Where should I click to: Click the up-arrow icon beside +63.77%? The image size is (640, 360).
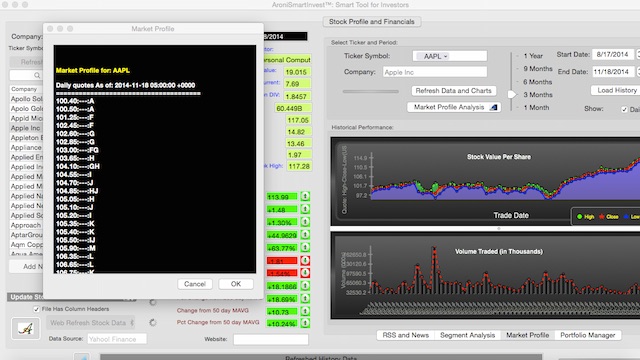point(305,248)
